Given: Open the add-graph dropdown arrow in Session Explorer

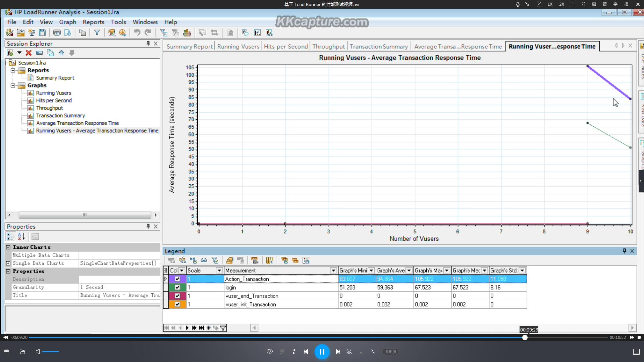Looking at the screenshot, I should (x=19, y=53).
